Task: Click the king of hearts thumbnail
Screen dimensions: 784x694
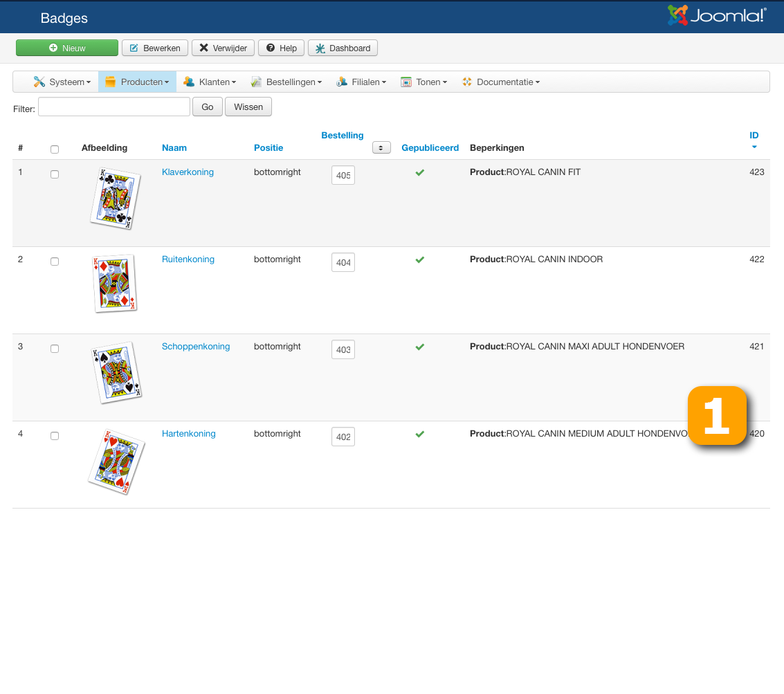Action: click(116, 462)
